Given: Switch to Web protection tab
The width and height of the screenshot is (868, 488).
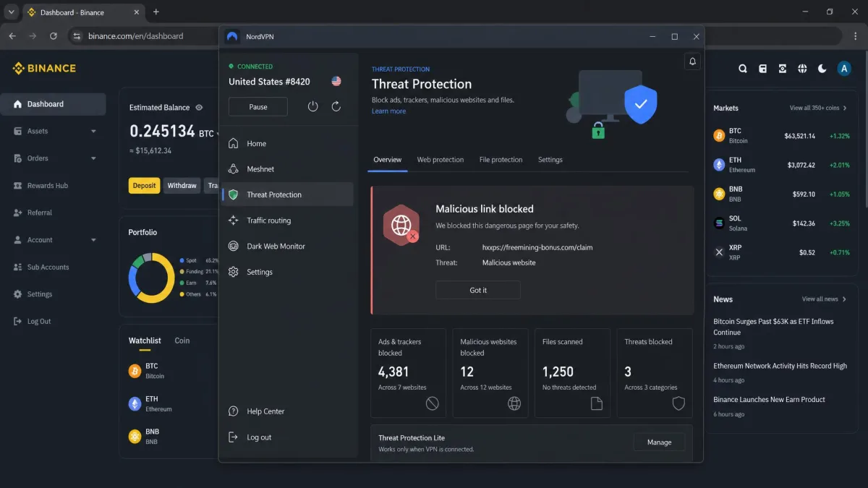Looking at the screenshot, I should tap(441, 160).
